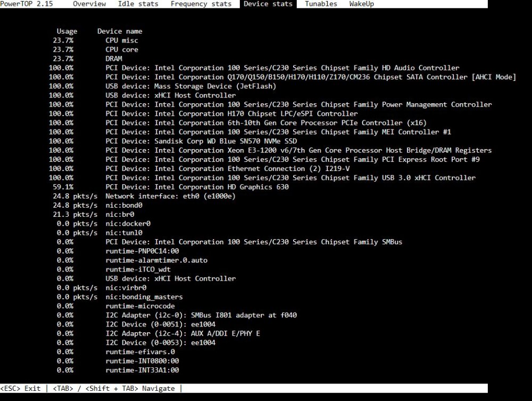This screenshot has width=532, height=401.
Task: Select the PCIe Controller (x16) row
Action: click(237, 123)
